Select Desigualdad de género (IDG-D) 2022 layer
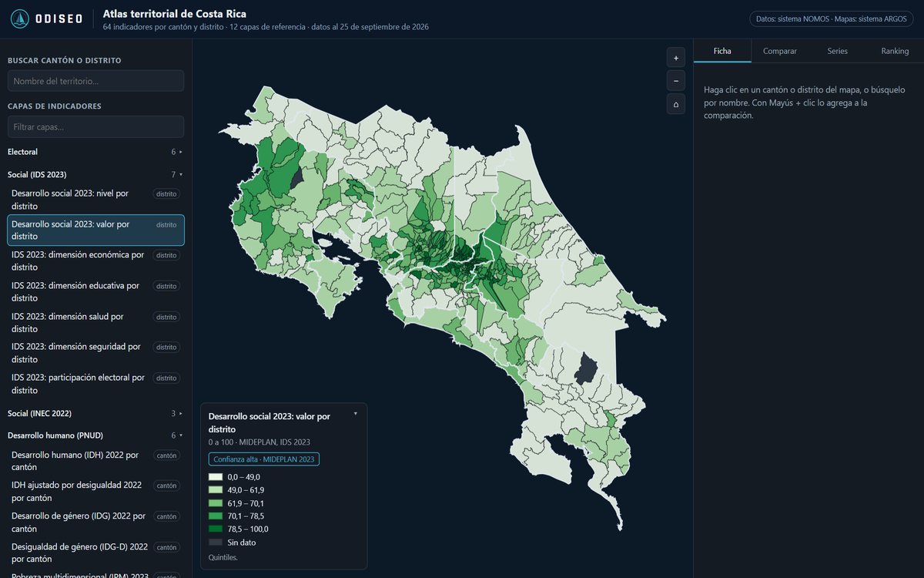The image size is (924, 578). coord(95,553)
